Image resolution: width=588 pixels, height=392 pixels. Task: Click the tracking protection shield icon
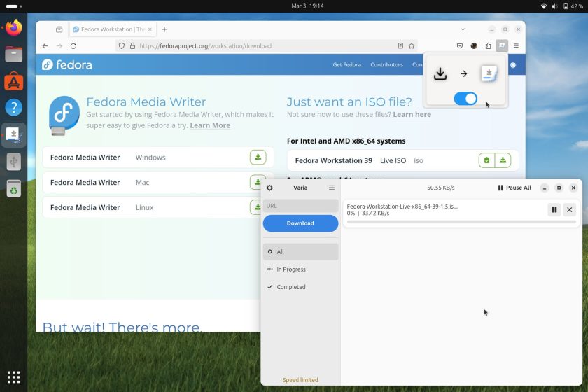[x=122, y=45]
